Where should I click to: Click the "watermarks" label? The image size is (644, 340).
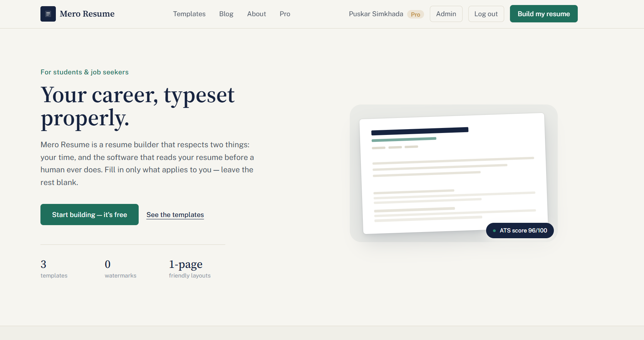pos(121,276)
